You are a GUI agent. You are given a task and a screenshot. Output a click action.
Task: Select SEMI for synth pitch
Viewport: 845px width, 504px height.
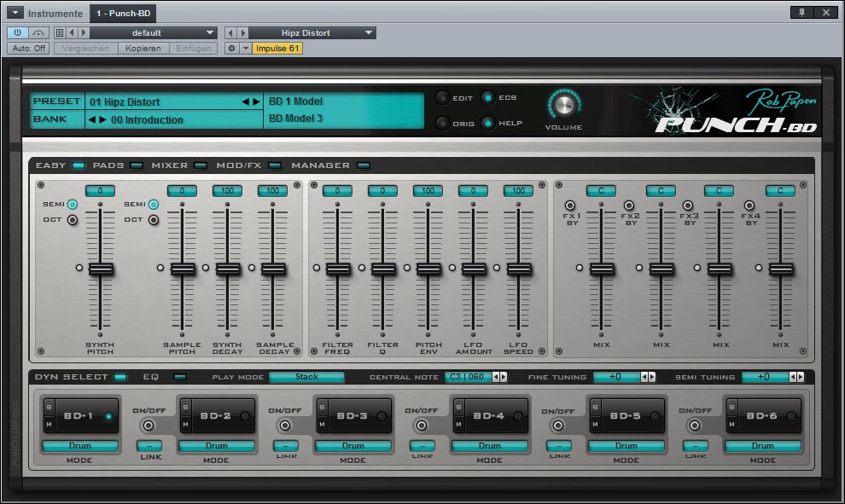tap(73, 204)
